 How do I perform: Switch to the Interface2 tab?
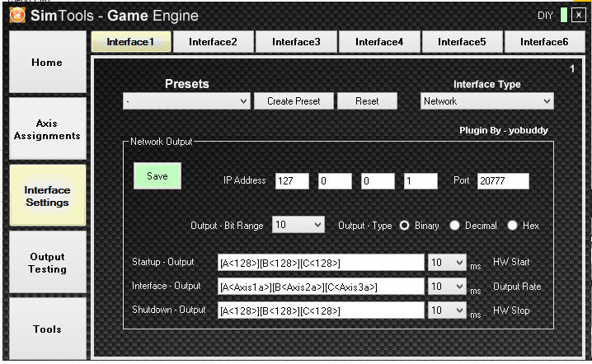point(213,42)
